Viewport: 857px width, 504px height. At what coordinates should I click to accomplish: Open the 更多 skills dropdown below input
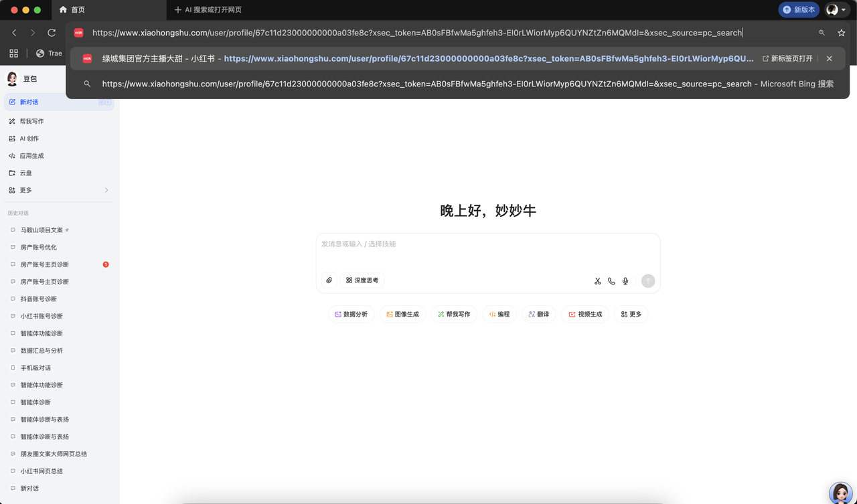coord(631,314)
